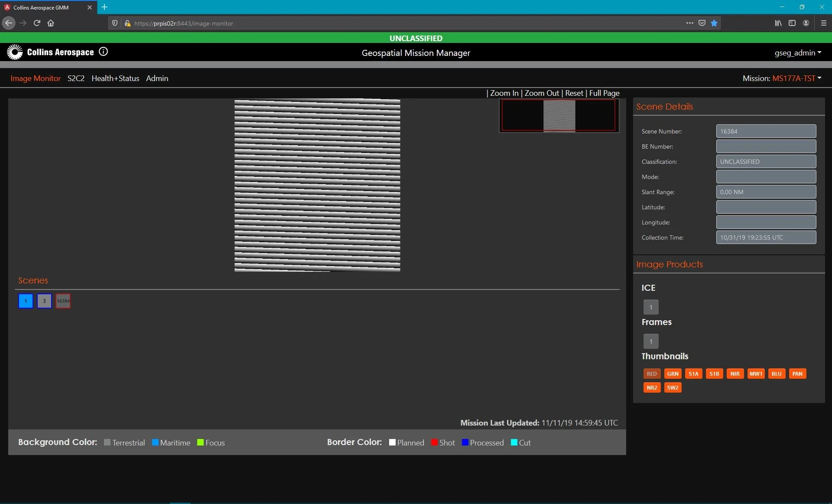The width and height of the screenshot is (832, 504).
Task: Go to the Admin tab
Action: point(157,78)
